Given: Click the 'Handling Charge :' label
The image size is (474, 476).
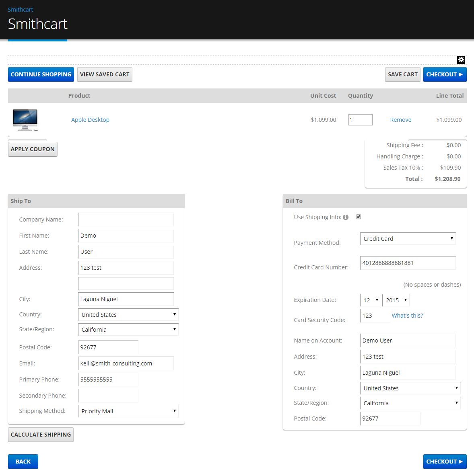Looking at the screenshot, I should pyautogui.click(x=400, y=157).
